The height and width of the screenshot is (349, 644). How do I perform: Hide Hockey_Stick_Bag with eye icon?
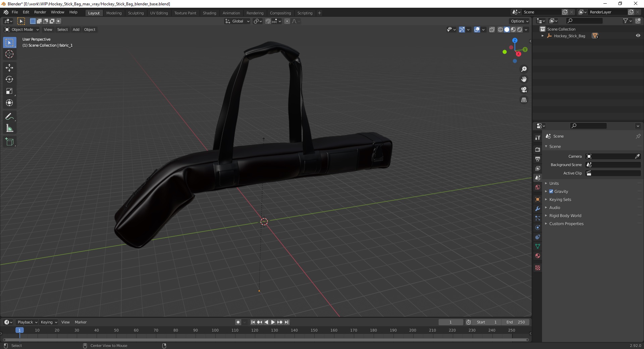point(638,36)
